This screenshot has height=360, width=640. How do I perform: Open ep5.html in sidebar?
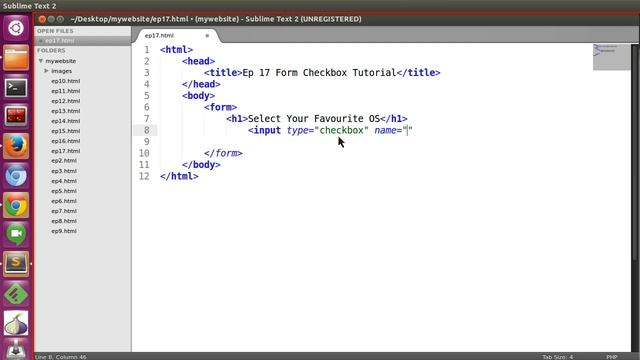[64, 191]
